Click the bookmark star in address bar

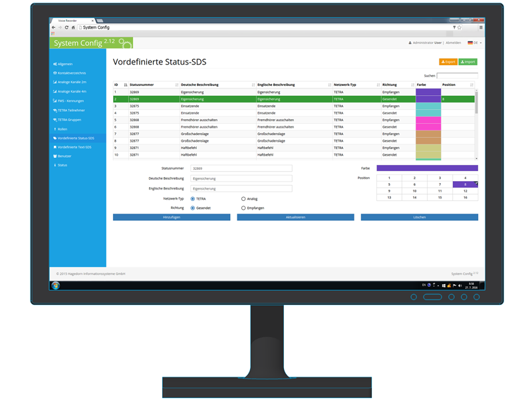point(460,27)
